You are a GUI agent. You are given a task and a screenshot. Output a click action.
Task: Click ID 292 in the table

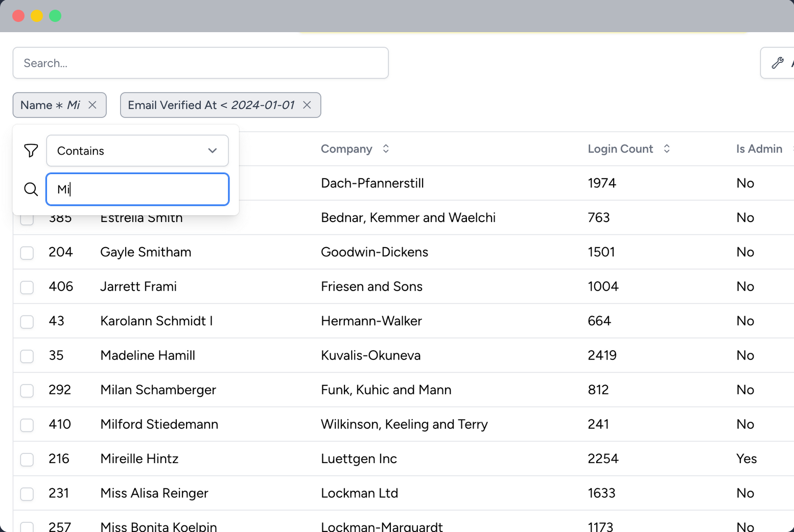[60, 390]
